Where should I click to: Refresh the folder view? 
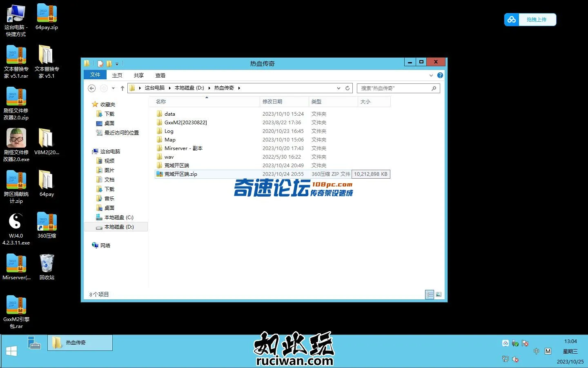click(x=347, y=88)
